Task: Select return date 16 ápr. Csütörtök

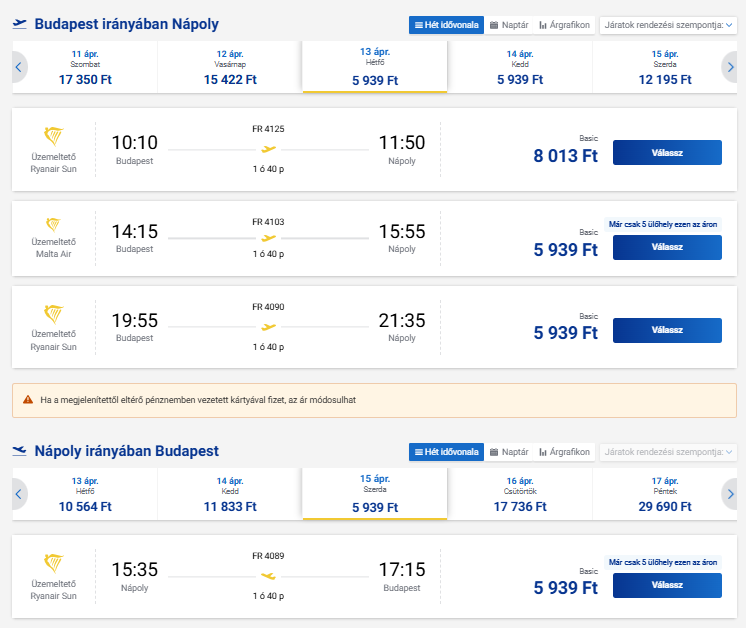Action: click(x=519, y=494)
